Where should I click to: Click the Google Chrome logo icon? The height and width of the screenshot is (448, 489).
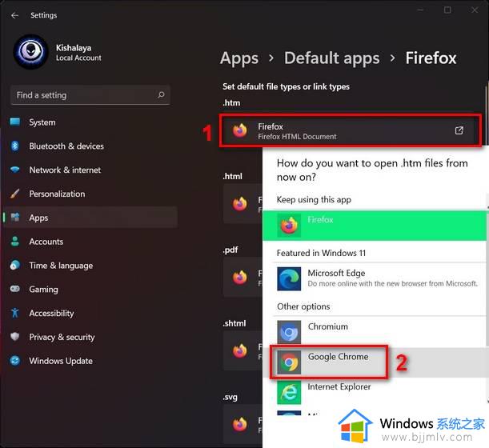[289, 362]
